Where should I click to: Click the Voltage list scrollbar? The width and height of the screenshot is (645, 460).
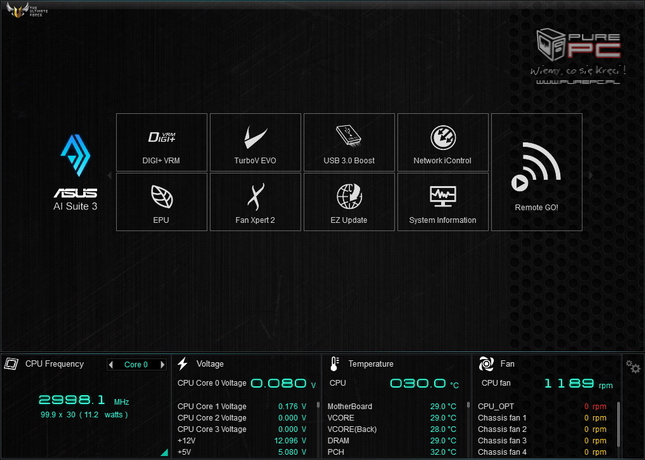[318, 405]
